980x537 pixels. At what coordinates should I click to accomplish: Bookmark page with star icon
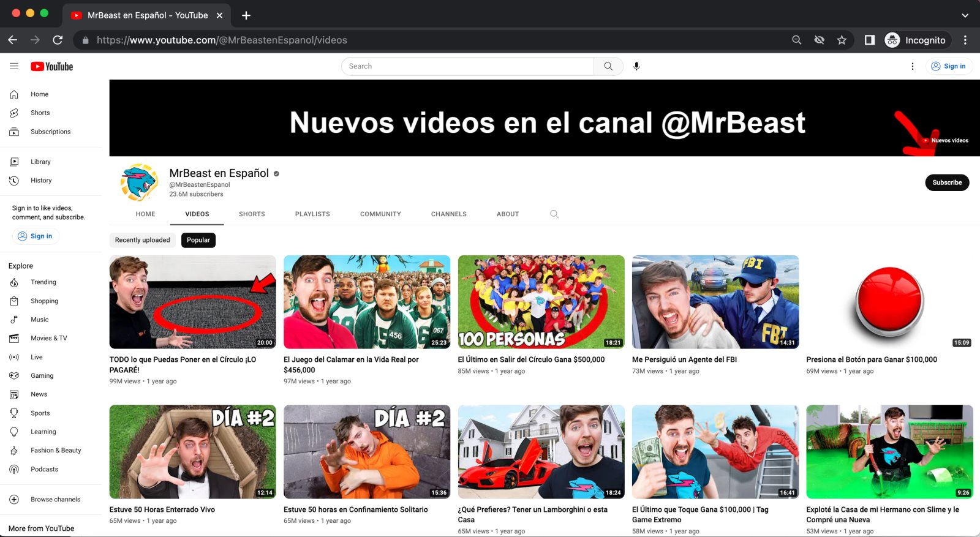[842, 40]
